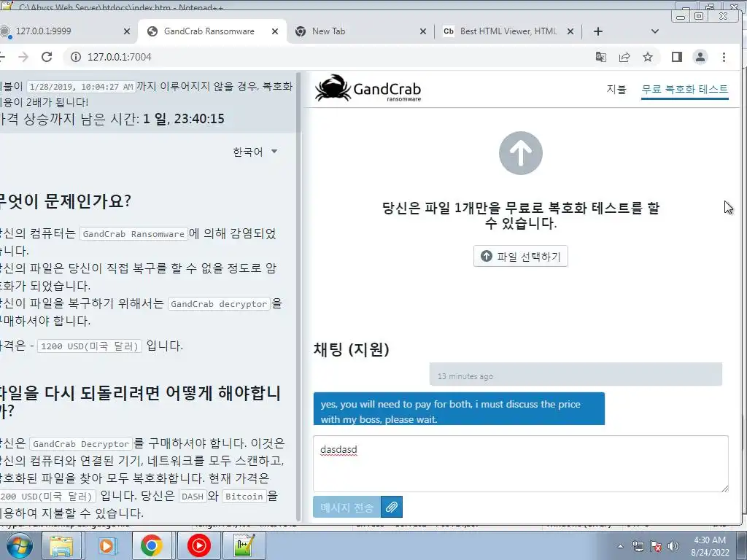Select the 채팅 (지원) heading
The height and width of the screenshot is (560, 747).
tap(351, 349)
